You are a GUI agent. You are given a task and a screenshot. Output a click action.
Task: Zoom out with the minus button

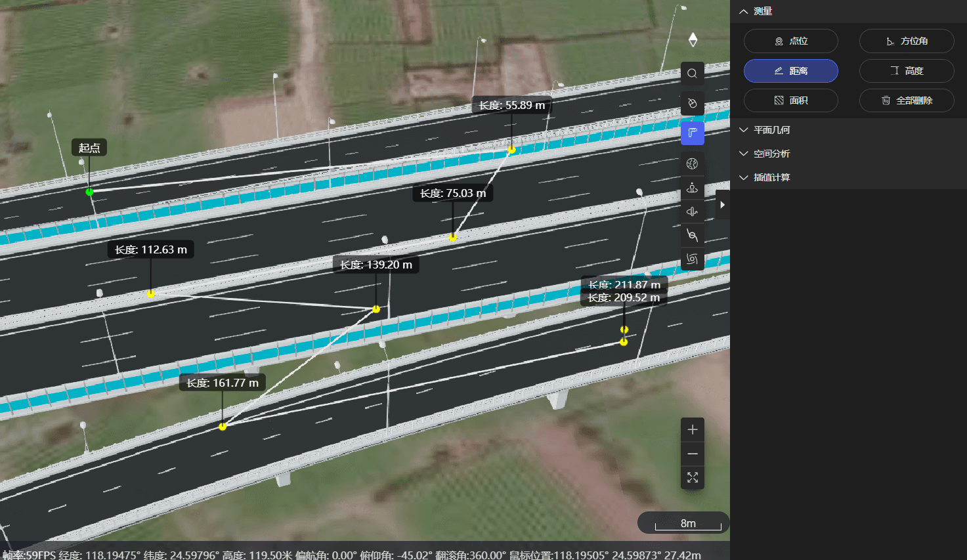click(692, 454)
